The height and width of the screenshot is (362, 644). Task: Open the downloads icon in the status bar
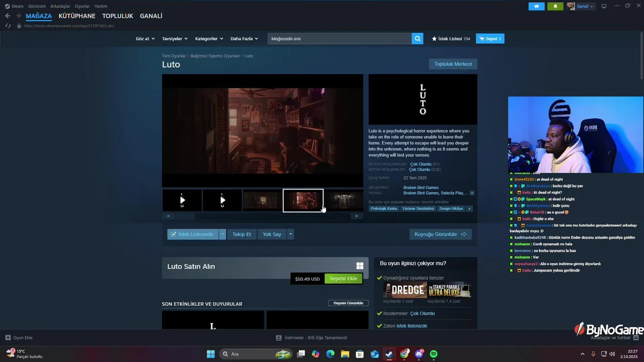click(279, 338)
